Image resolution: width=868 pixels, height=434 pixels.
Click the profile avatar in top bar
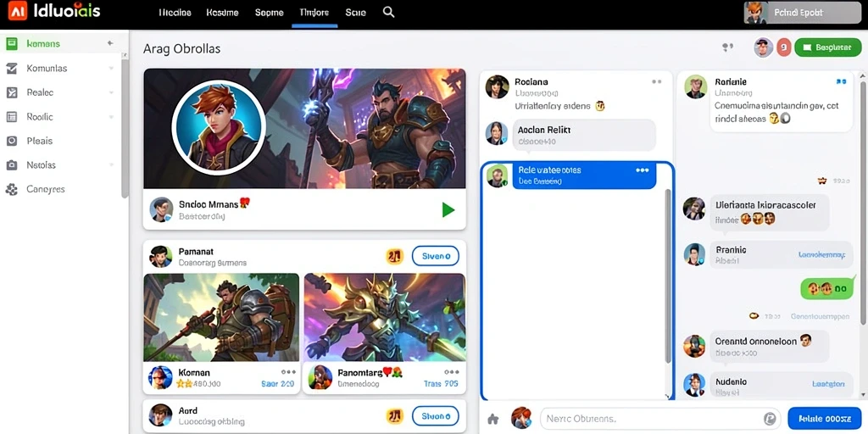coord(755,12)
